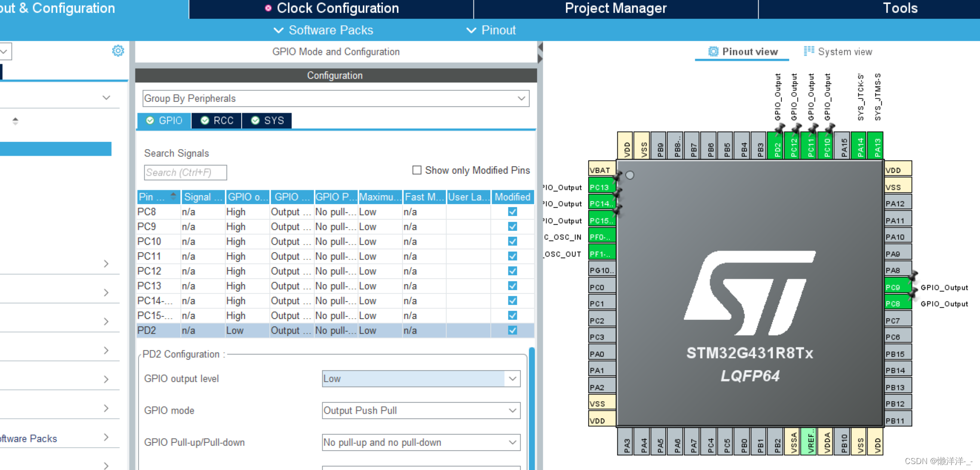
Task: Switch to the Project Manager tab
Action: (616, 8)
